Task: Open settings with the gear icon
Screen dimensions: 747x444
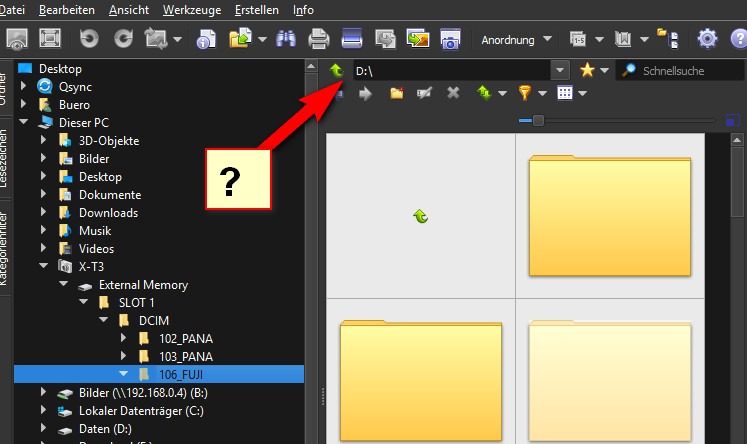Action: pos(707,39)
